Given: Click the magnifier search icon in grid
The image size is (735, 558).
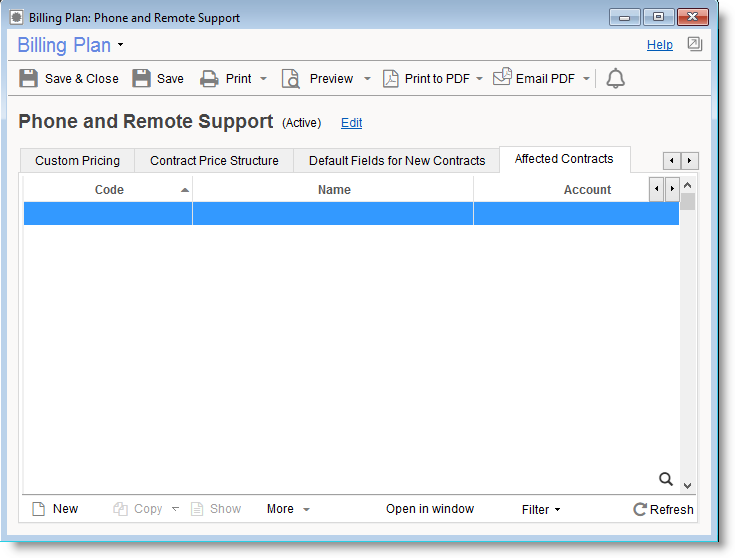Looking at the screenshot, I should (x=666, y=479).
